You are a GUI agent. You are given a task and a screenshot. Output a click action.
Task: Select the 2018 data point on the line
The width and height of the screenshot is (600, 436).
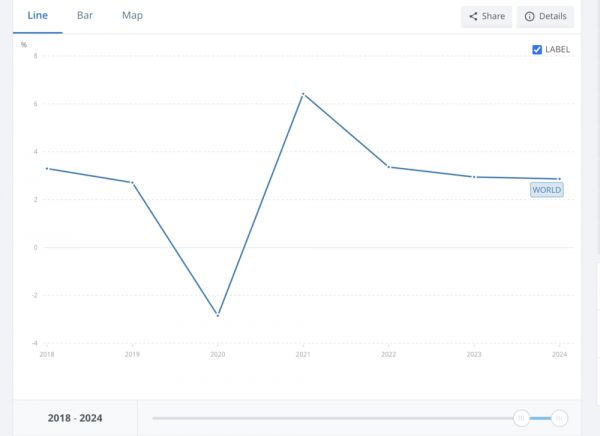tap(47, 168)
